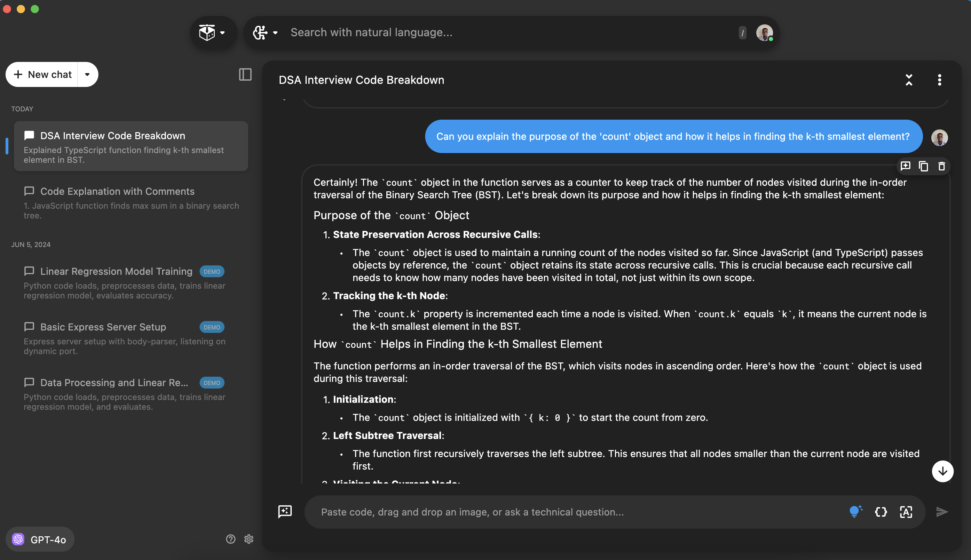Open settings with the gear icon
Screen dimensions: 971x560
click(x=248, y=539)
